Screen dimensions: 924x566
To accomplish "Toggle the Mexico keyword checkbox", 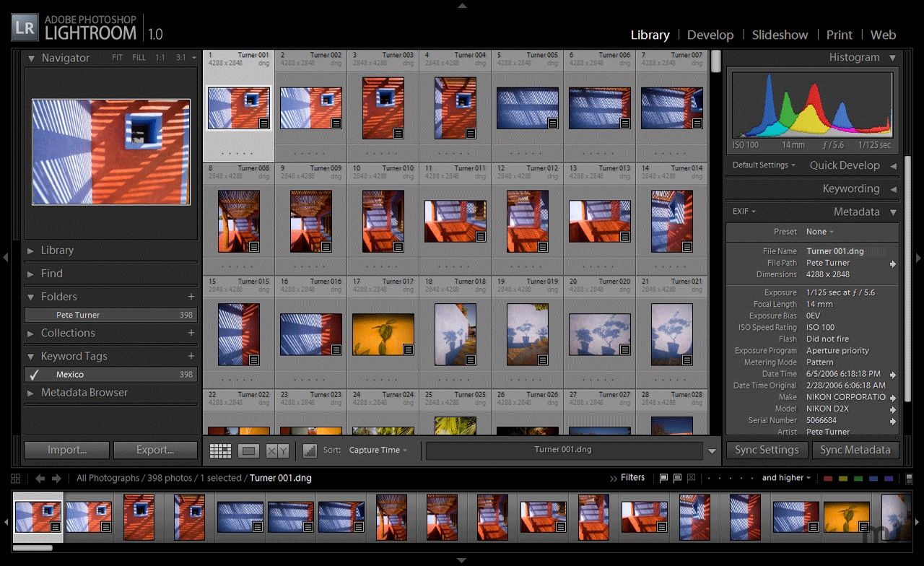I will coord(32,374).
